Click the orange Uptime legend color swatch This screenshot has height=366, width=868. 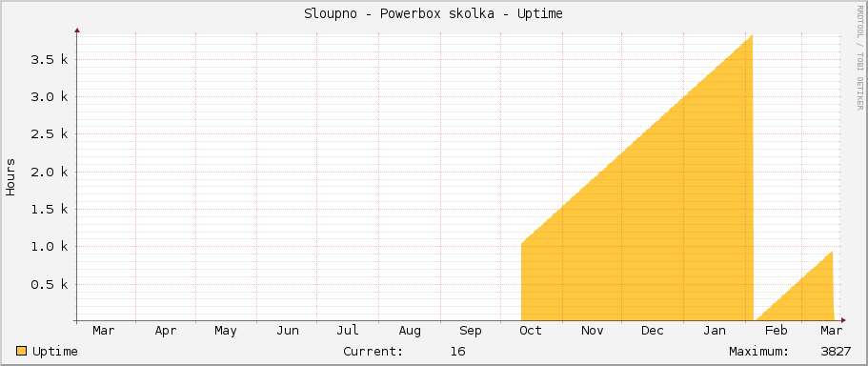[21, 351]
